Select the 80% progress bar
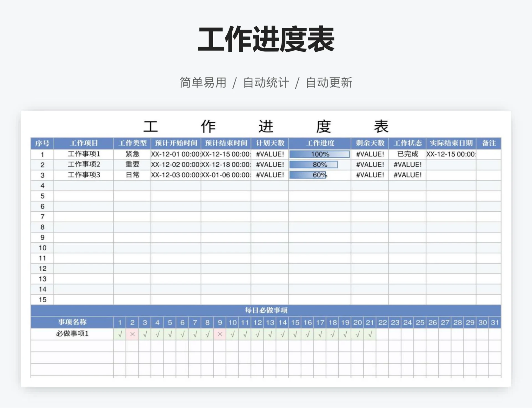Screen dimensions: 532x408 point(313,165)
